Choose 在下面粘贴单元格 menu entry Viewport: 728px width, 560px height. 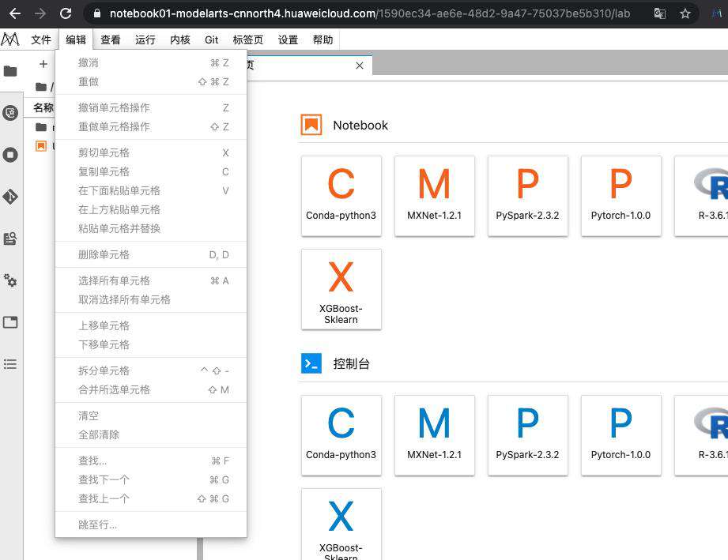point(151,190)
